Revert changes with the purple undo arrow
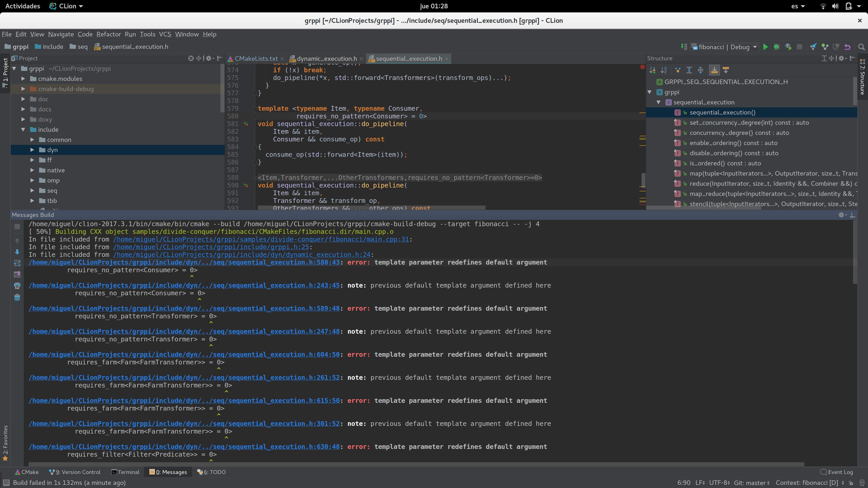Viewport: 868px width, 488px height. point(847,47)
